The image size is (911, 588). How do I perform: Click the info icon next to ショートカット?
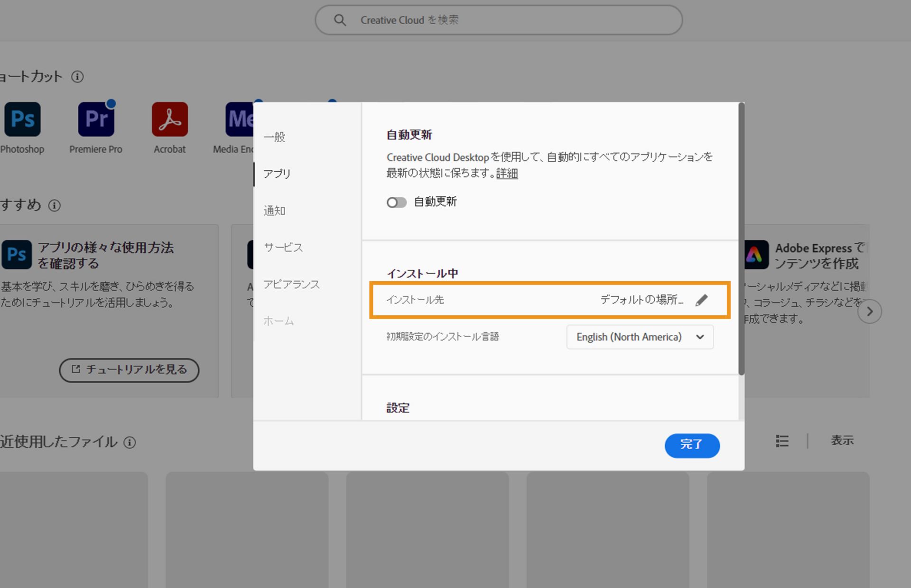tap(77, 77)
